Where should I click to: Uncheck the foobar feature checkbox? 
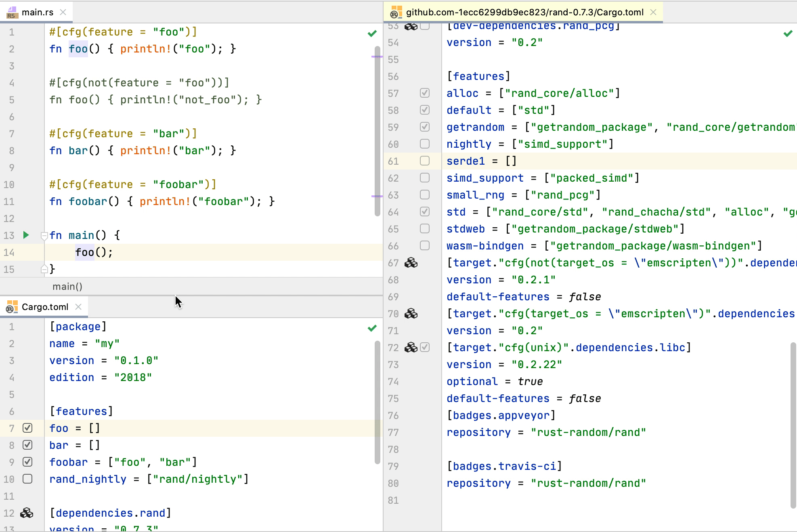point(27,462)
